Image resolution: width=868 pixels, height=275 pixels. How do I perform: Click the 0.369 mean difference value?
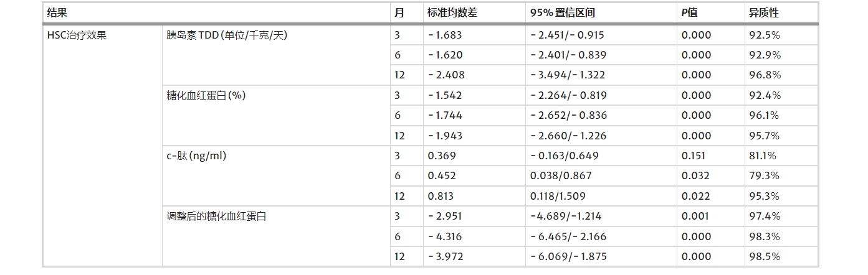(442, 156)
